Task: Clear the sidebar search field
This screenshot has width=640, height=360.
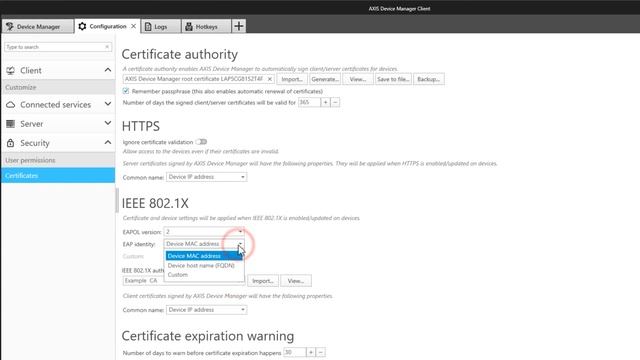Action: [107, 47]
